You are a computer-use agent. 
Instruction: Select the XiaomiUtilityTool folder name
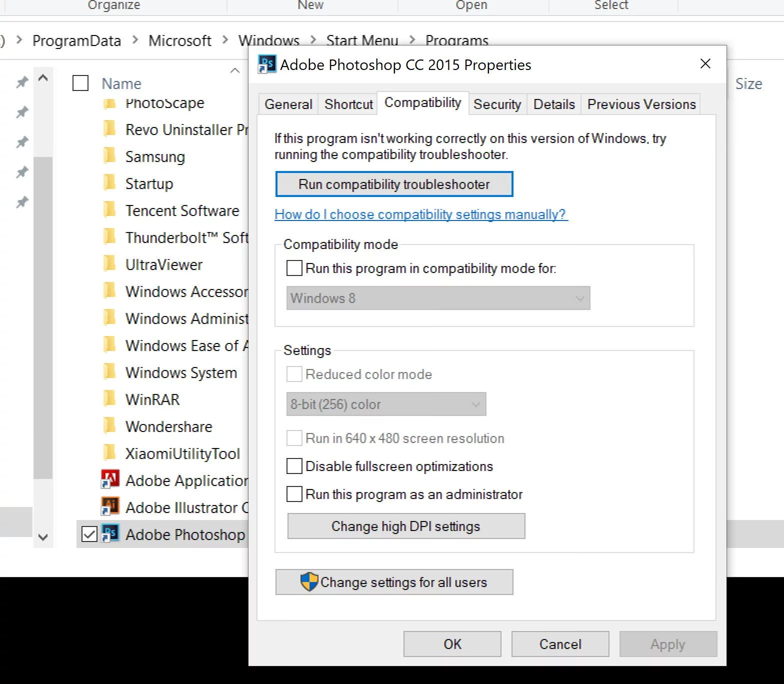click(183, 453)
